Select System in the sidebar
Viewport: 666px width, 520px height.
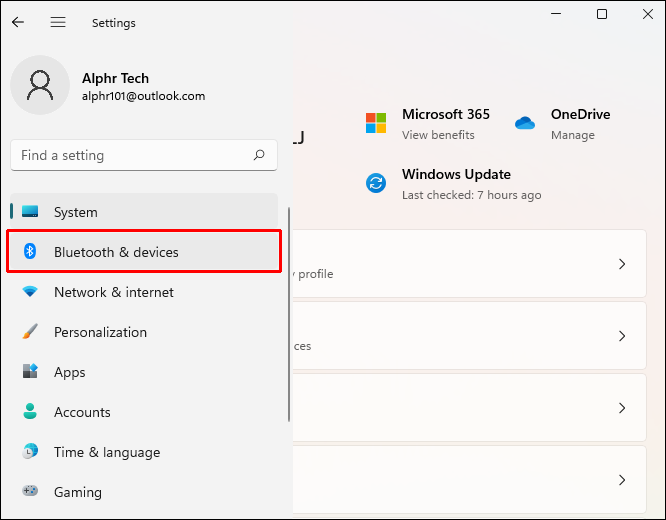76,212
